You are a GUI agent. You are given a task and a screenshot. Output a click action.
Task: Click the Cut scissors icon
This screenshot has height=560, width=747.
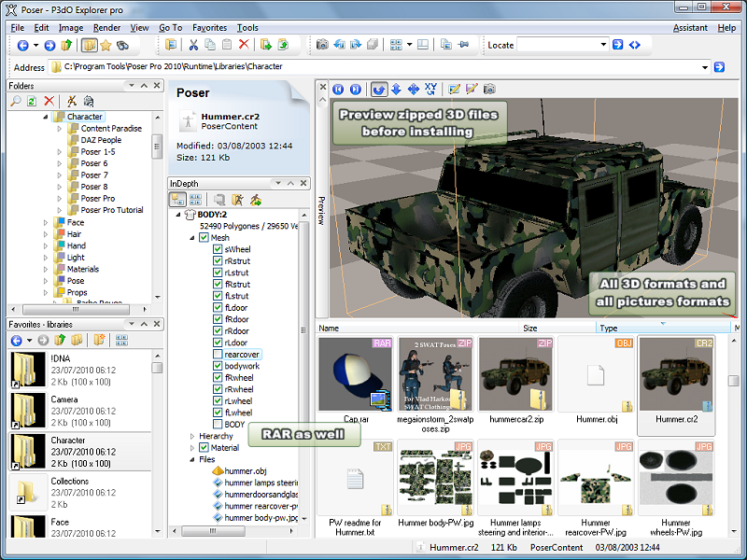[x=193, y=45]
